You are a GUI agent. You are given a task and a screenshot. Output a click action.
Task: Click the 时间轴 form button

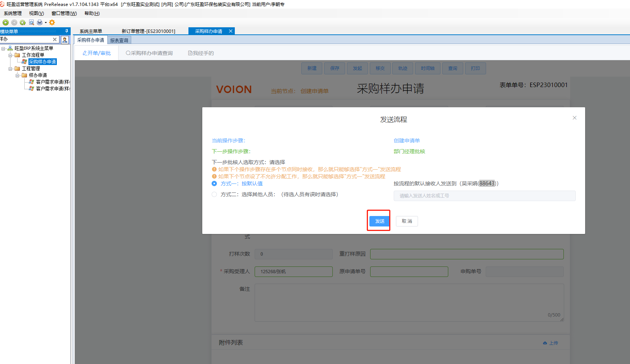tap(428, 68)
